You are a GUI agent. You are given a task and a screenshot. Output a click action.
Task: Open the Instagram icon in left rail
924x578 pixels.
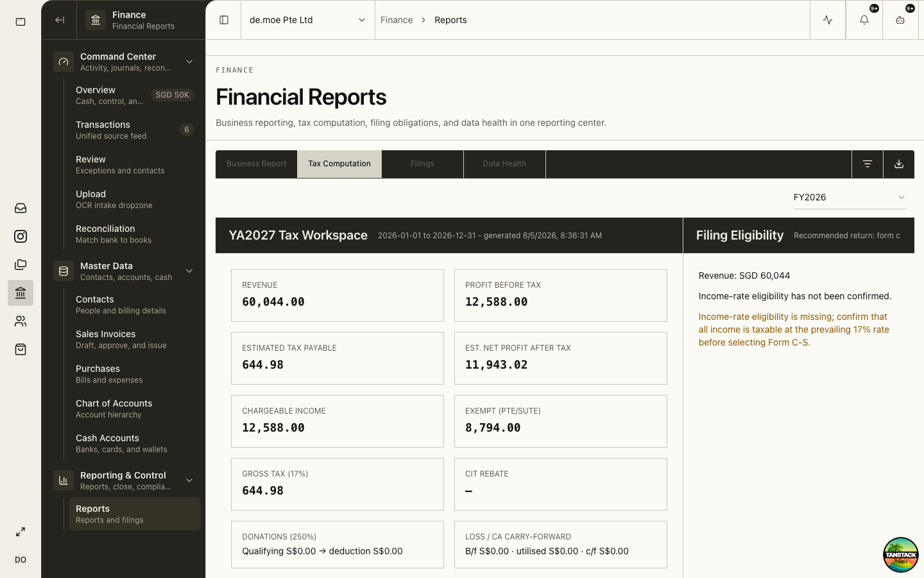21,236
